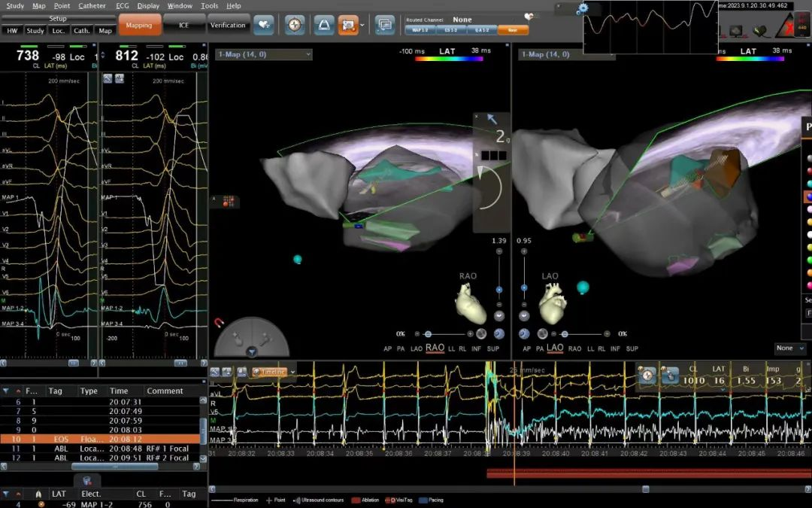Click the left map's vertical zoom slider handle
Image resolution: width=812 pixels, height=508 pixels.
pyautogui.click(x=498, y=289)
